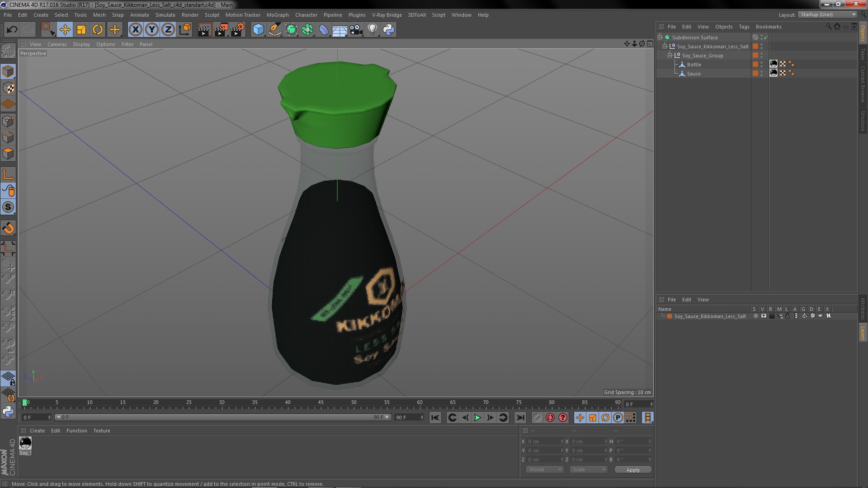The width and height of the screenshot is (868, 488).
Task: Toggle autokeying button
Action: [550, 418]
